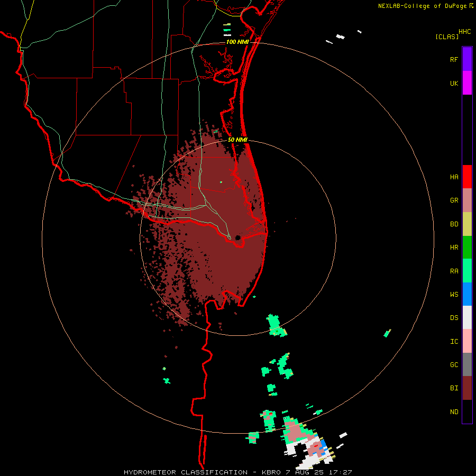This screenshot has width=476, height=476.
Task: Click the UK magenta legend swatch
Action: point(467,83)
